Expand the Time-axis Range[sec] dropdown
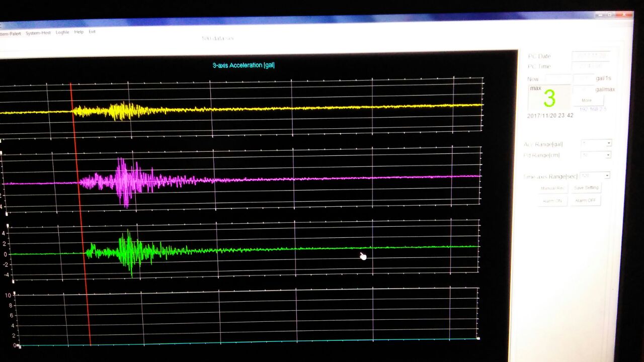The image size is (644, 362). (607, 175)
